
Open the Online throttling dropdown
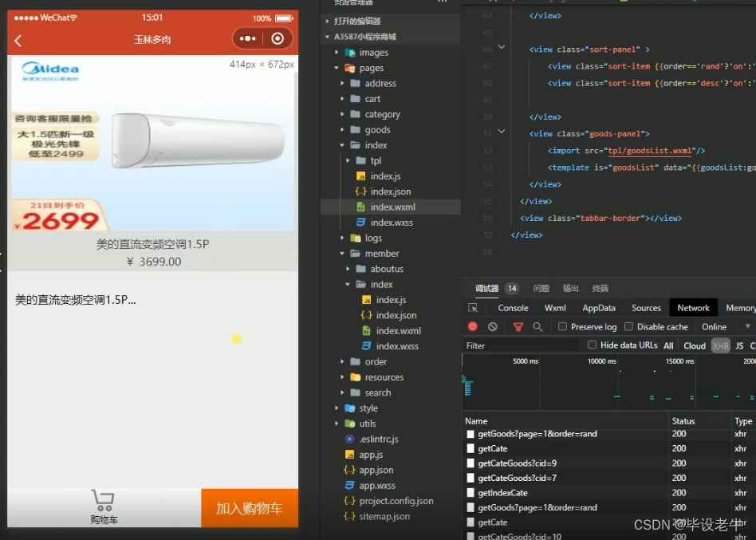[726, 327]
